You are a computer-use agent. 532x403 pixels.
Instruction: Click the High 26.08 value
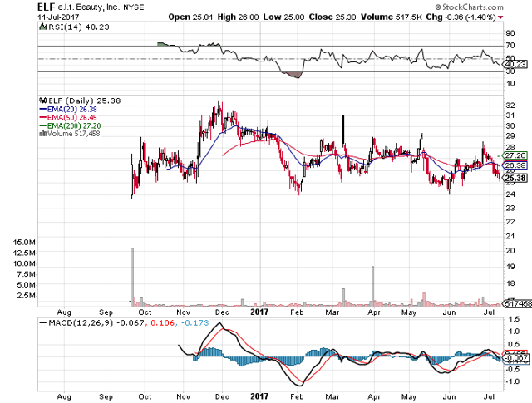(x=238, y=17)
